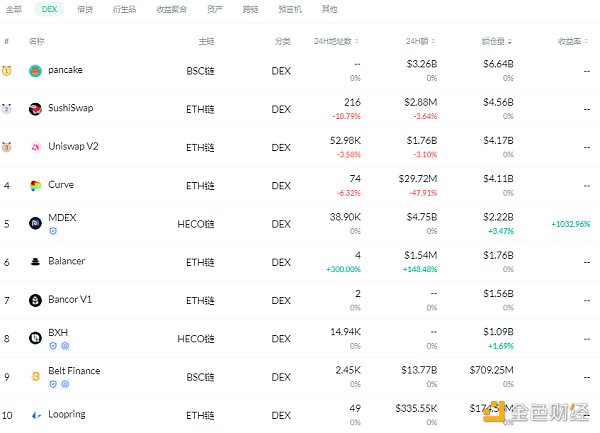Screen dimensions: 600x433
Task: Open the Balancer name link
Action: click(x=67, y=261)
